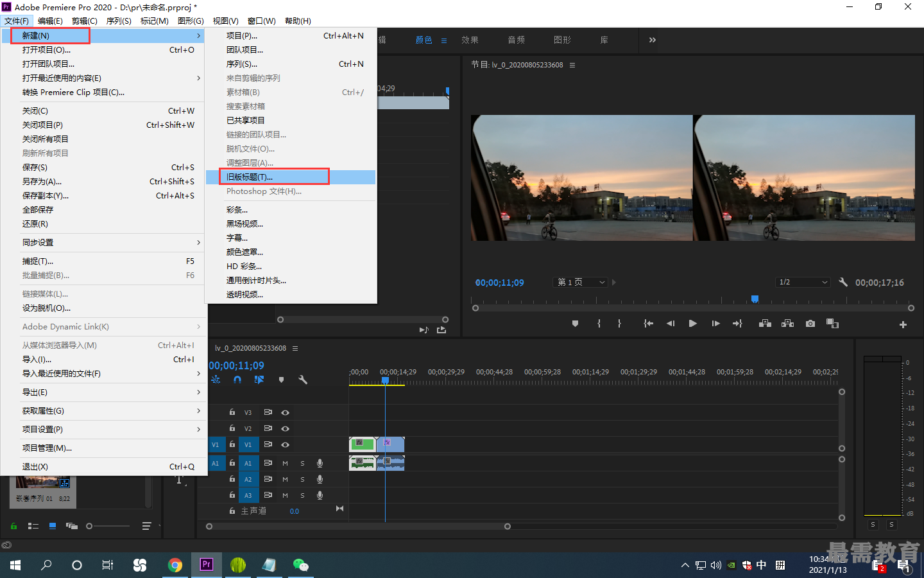924x578 pixels.
Task: Open Windows Start menu
Action: (15, 565)
